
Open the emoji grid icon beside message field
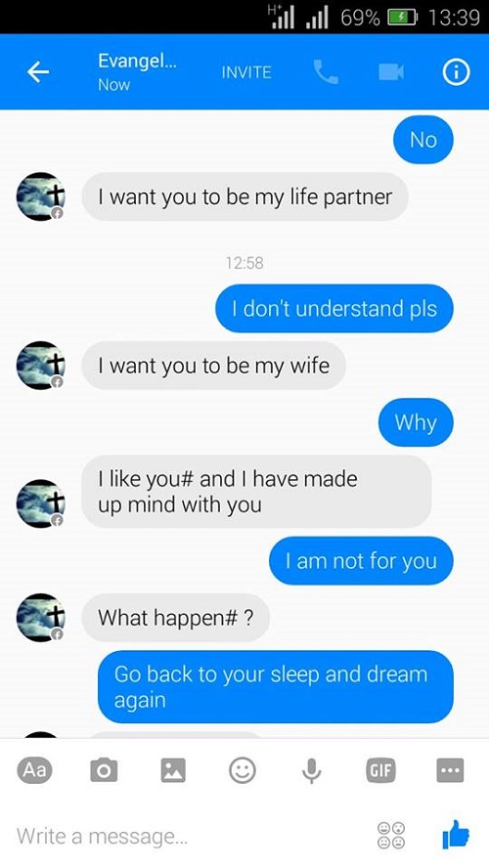tap(391, 836)
